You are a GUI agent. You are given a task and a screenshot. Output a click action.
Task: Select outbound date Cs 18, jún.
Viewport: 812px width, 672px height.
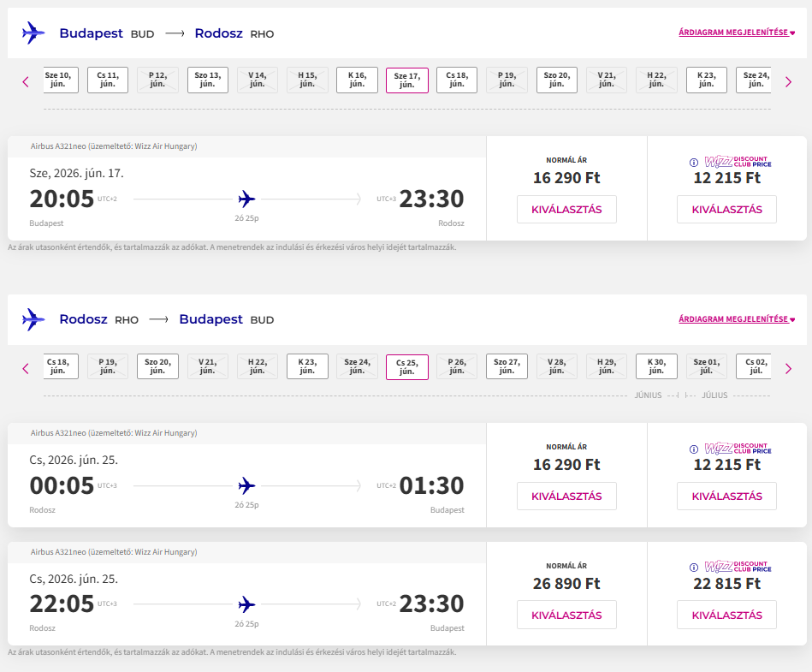(457, 80)
